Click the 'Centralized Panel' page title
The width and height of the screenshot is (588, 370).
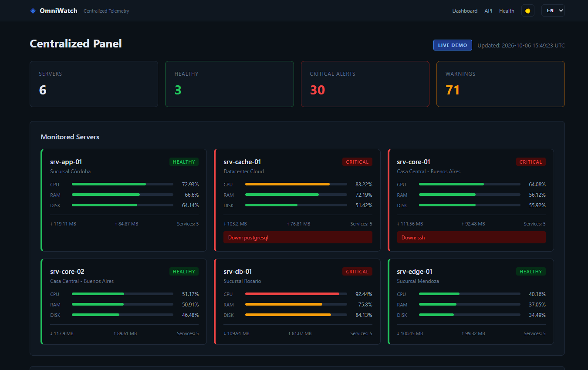76,44
